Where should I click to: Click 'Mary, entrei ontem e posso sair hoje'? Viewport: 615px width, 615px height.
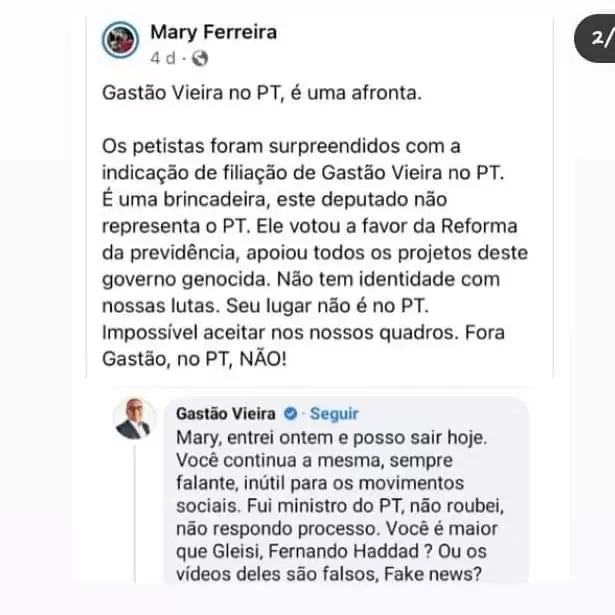tap(331, 438)
